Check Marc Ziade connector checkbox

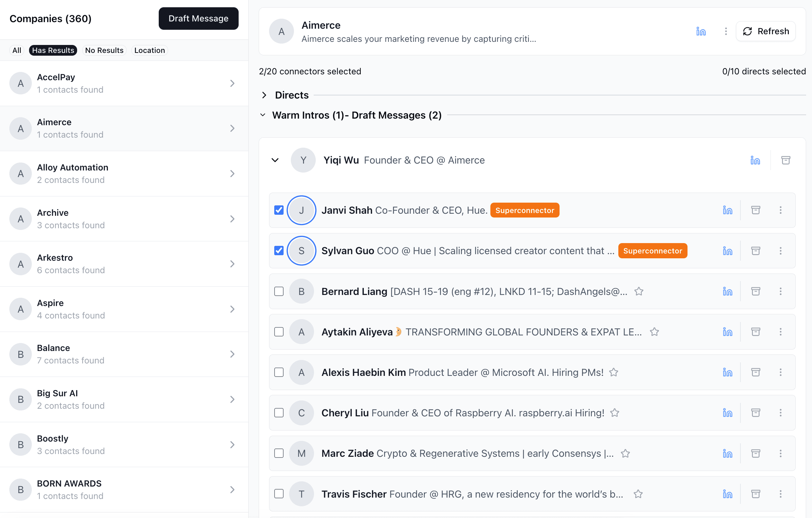click(x=279, y=453)
